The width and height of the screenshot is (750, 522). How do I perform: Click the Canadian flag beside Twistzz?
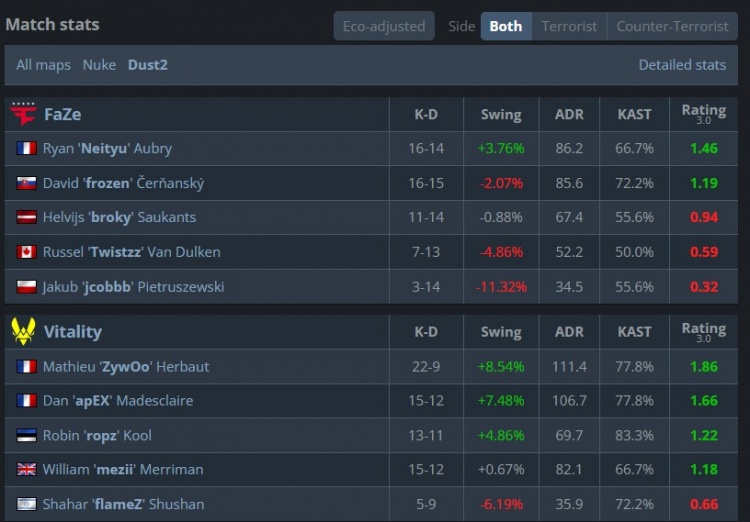26,252
